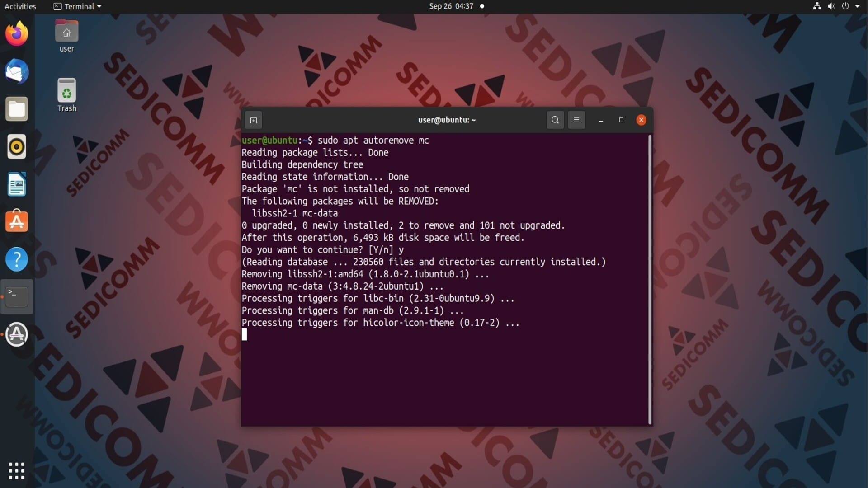Launch Thunderbird mail from the dock
This screenshot has width=868, height=488.
click(17, 71)
